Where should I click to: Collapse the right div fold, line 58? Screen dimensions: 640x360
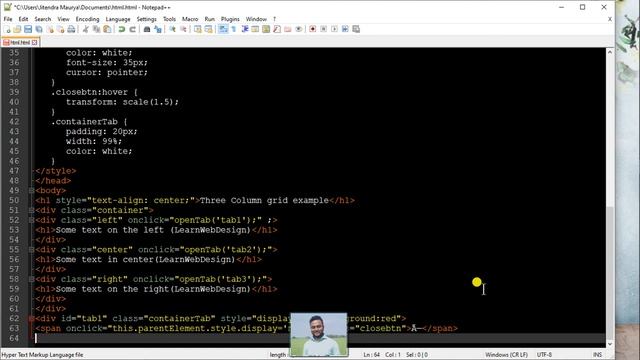pos(31,279)
